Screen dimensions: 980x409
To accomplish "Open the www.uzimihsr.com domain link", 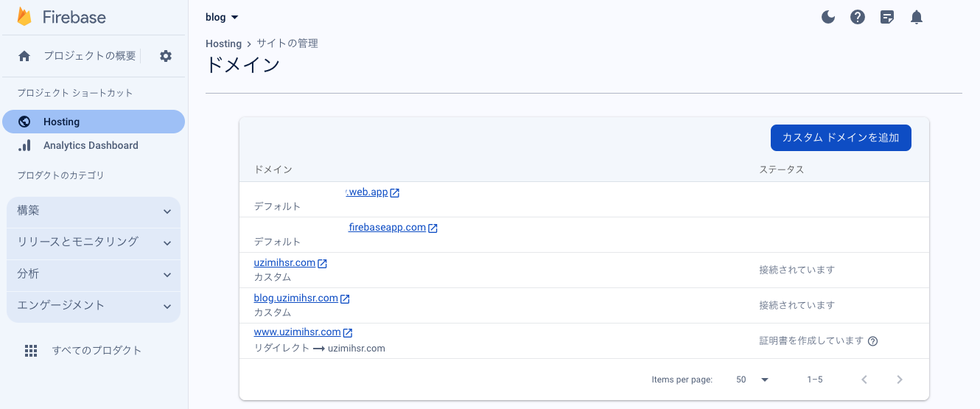I will tap(297, 332).
